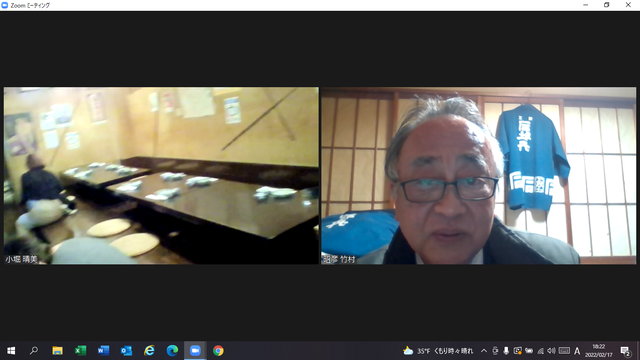Launch Word from the taskbar
Screen dimensions: 640x360
103,351
